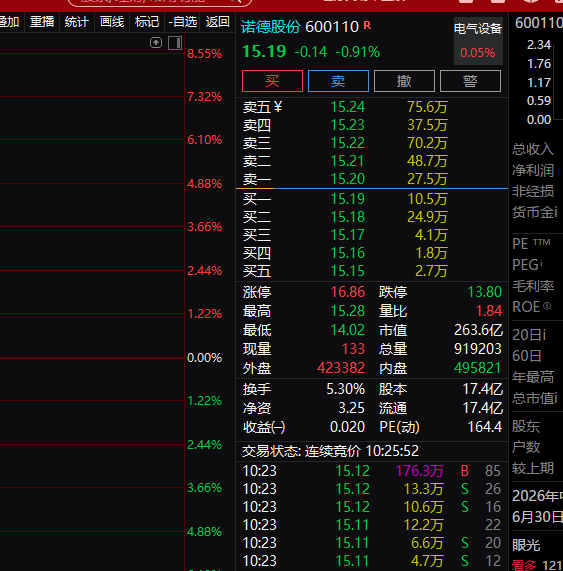Click 卖五 volume 75.6万
This screenshot has width=563, height=571.
(x=427, y=107)
